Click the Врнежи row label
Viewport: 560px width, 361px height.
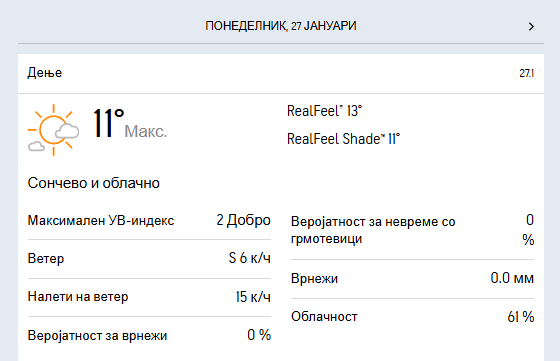[x=314, y=279]
